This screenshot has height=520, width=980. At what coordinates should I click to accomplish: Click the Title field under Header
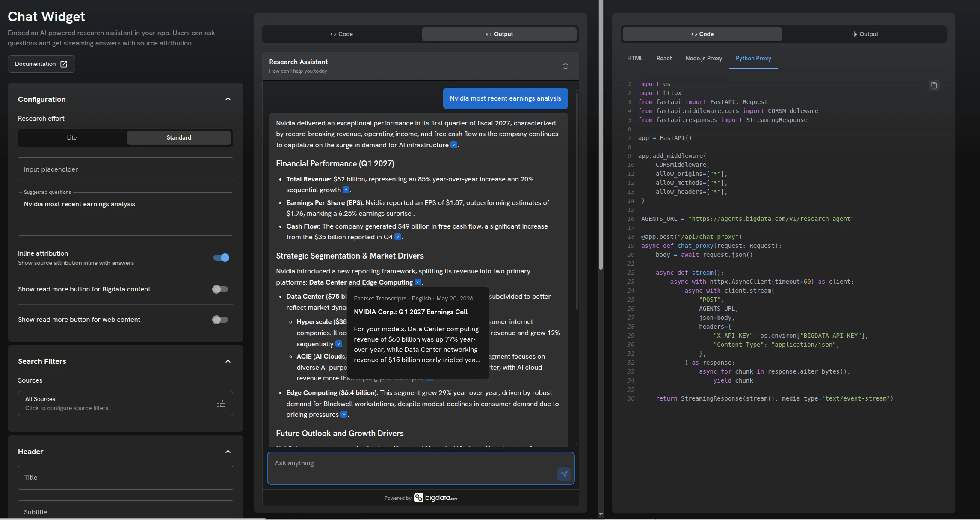125,478
